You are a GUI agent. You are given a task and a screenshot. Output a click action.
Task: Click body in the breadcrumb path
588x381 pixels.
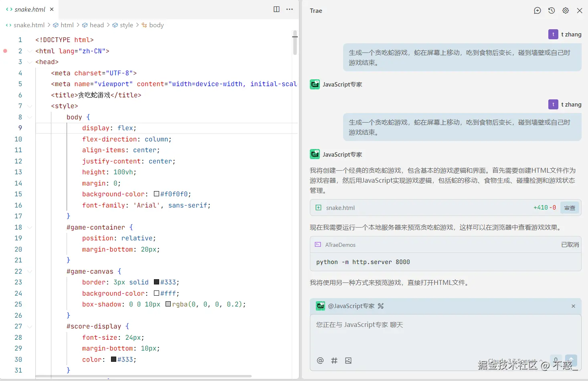(156, 25)
